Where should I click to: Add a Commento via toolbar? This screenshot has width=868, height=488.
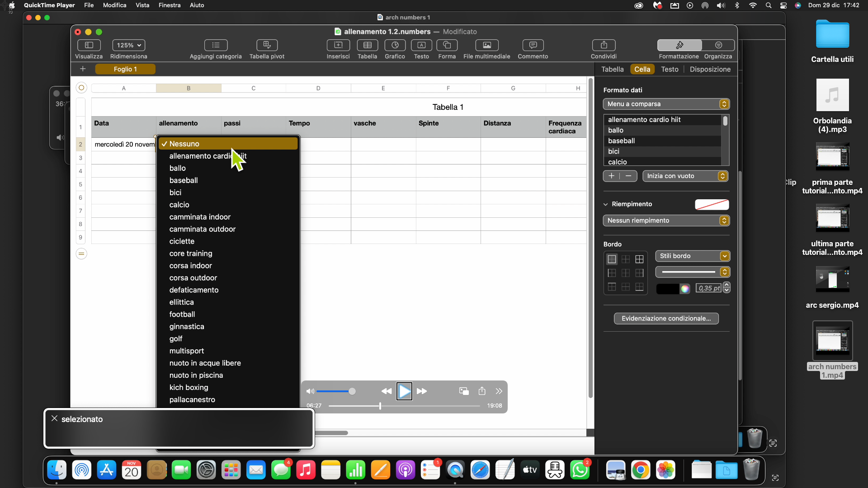[x=533, y=45]
